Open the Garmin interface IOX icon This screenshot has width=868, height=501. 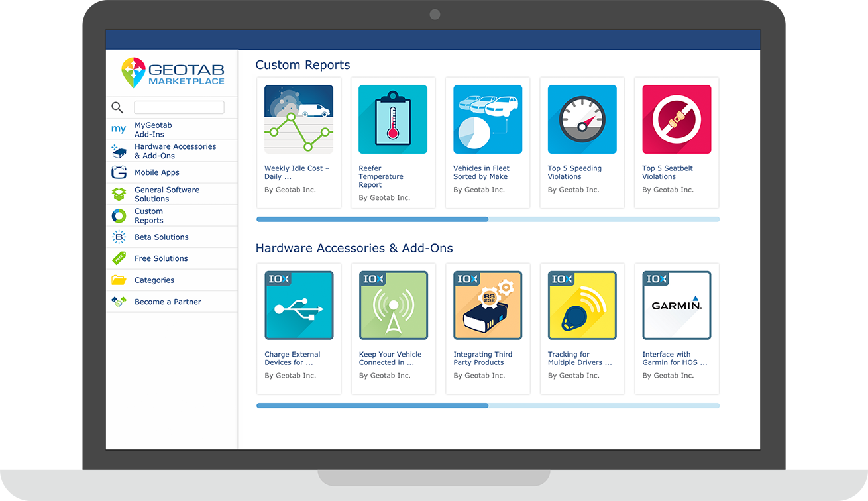click(x=677, y=306)
